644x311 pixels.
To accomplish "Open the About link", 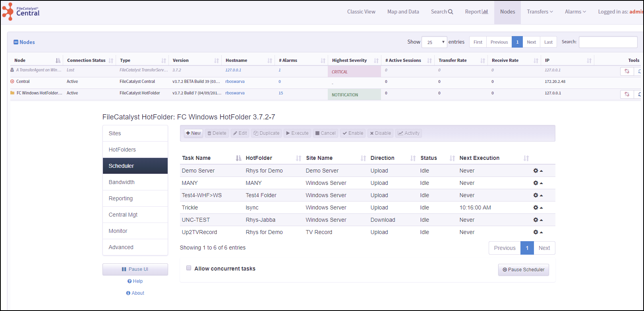I will [135, 293].
